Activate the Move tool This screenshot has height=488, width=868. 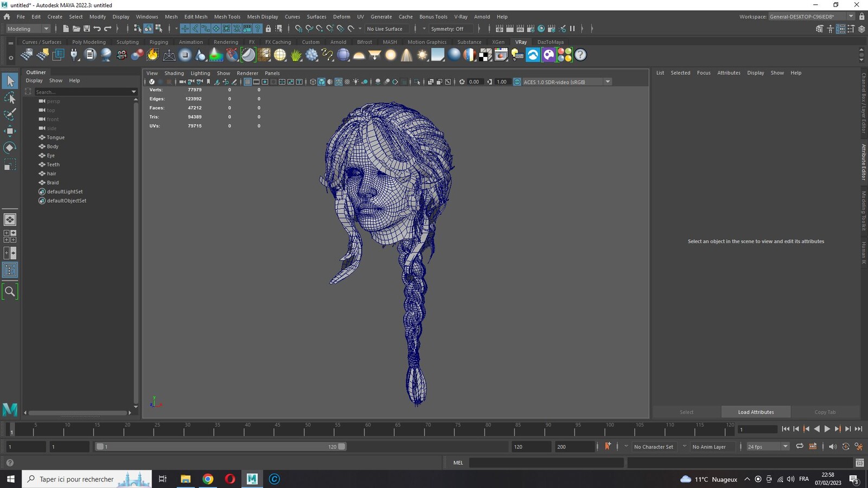[10, 131]
